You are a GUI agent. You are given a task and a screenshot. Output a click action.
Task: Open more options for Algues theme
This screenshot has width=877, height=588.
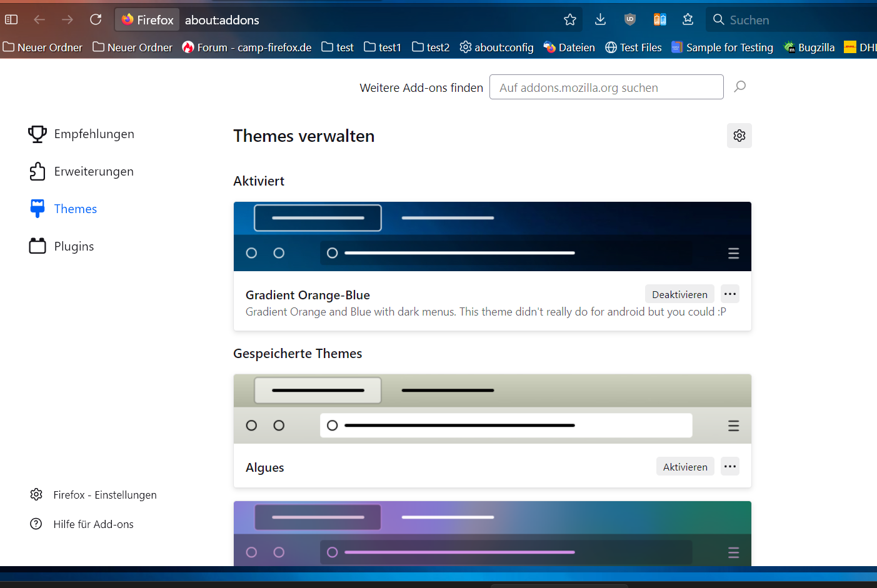(729, 467)
